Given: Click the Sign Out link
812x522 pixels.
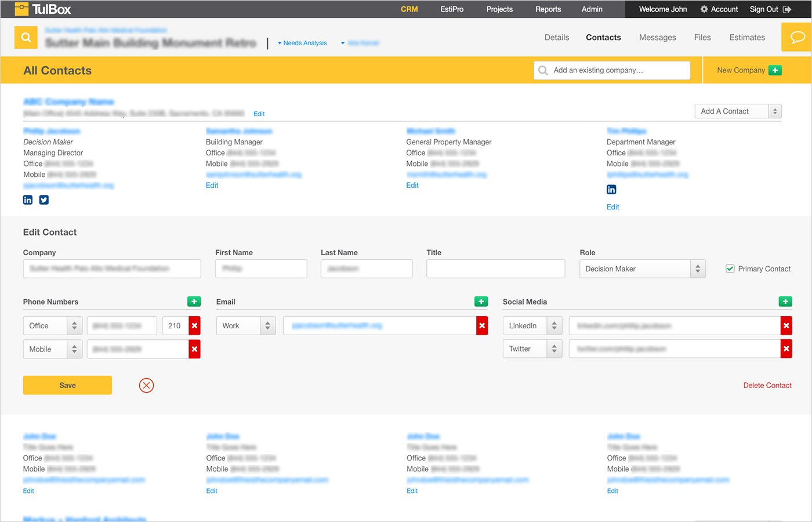Looking at the screenshot, I should point(764,9).
